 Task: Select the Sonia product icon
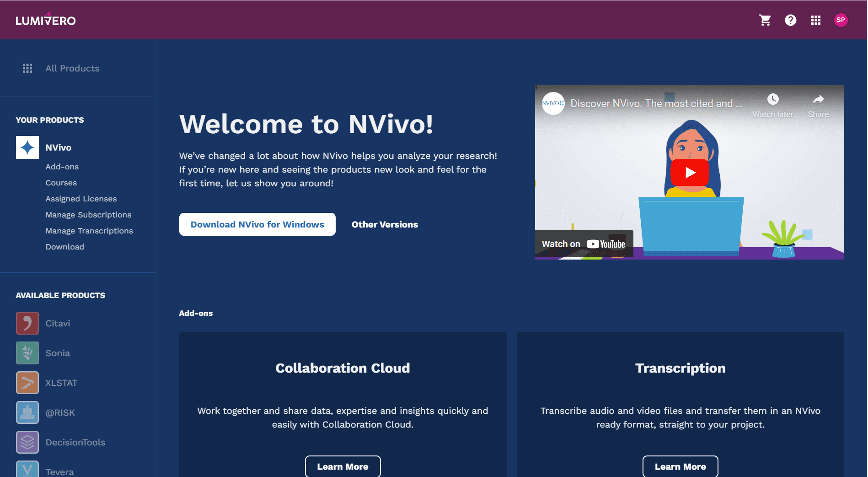coord(27,353)
